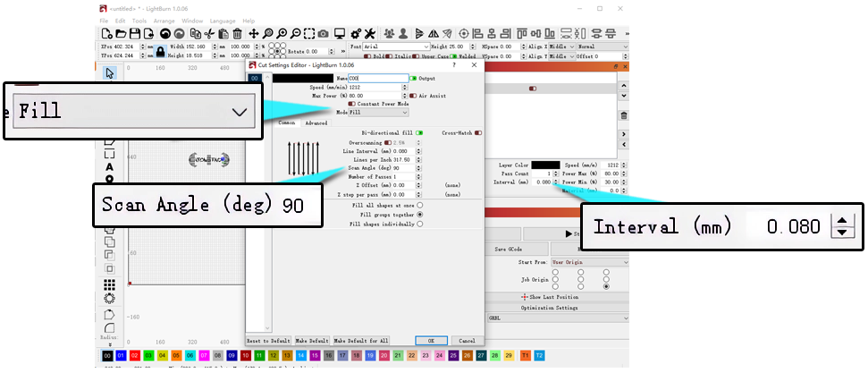Toggle the Cross-Hatch switch
Image resolution: width=868 pixels, height=373 pixels.
(x=477, y=133)
